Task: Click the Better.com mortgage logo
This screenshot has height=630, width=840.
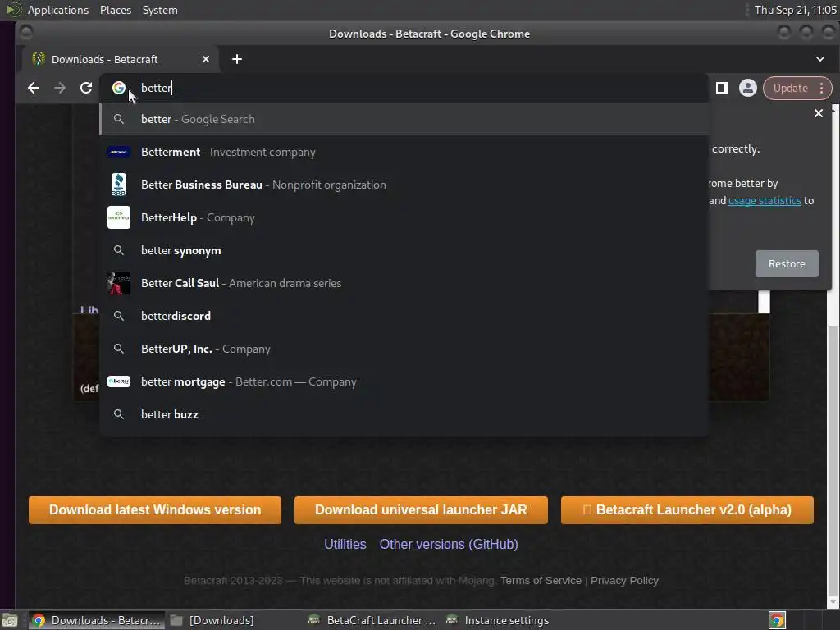Action: pyautogui.click(x=119, y=381)
